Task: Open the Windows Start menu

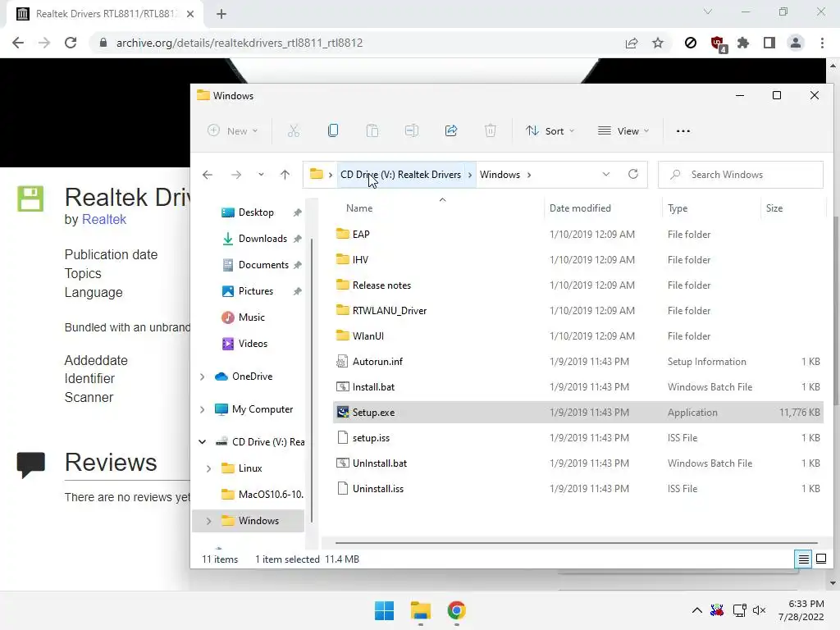Action: [384, 610]
